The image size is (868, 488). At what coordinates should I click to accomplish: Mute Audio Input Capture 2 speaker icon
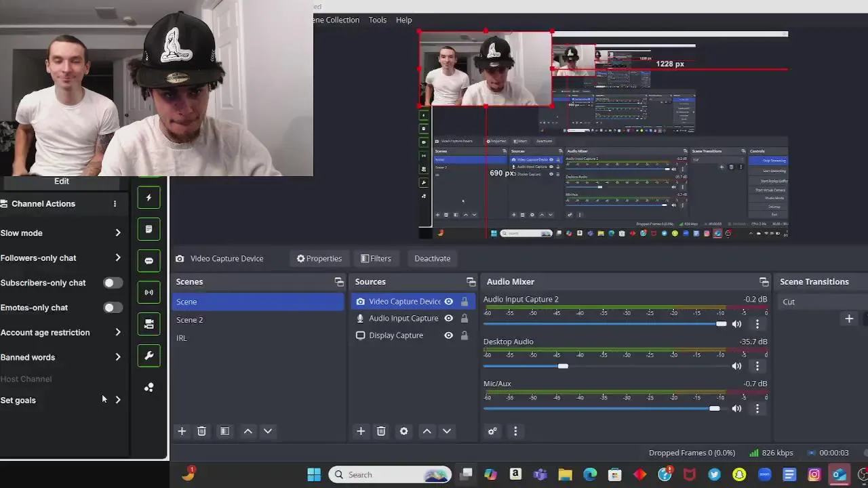pyautogui.click(x=737, y=324)
